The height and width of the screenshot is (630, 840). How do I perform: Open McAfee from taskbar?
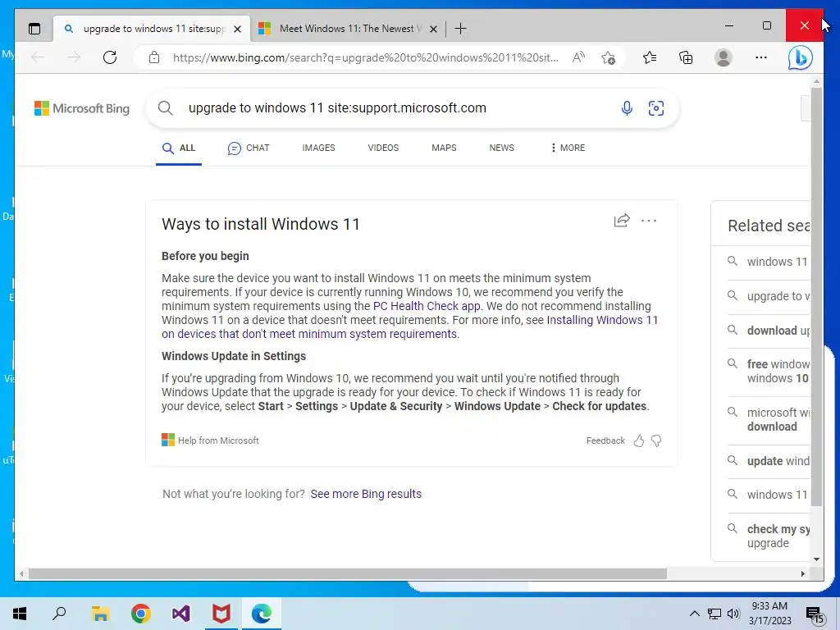coord(221,614)
